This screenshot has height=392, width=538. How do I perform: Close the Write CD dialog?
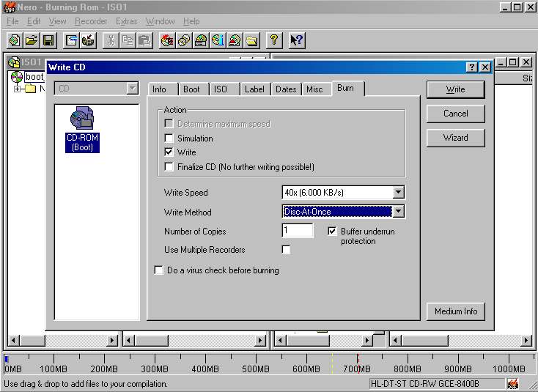tap(484, 67)
